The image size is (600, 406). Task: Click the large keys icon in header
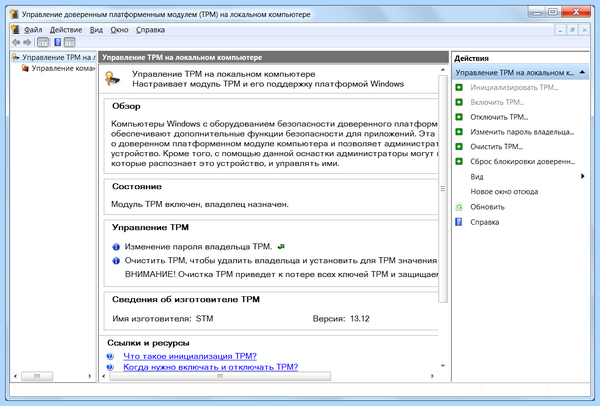pos(113,79)
